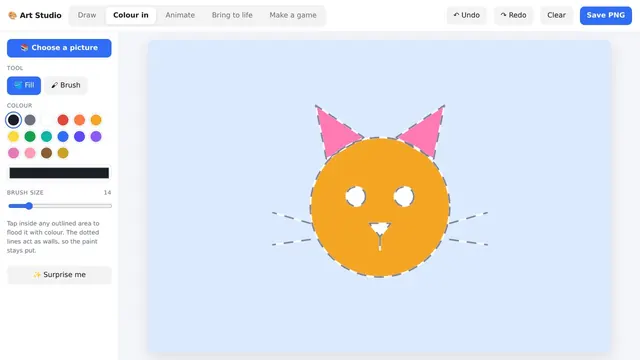This screenshot has width=640, height=360.
Task: Click the brush size value 14
Action: pyautogui.click(x=107, y=193)
